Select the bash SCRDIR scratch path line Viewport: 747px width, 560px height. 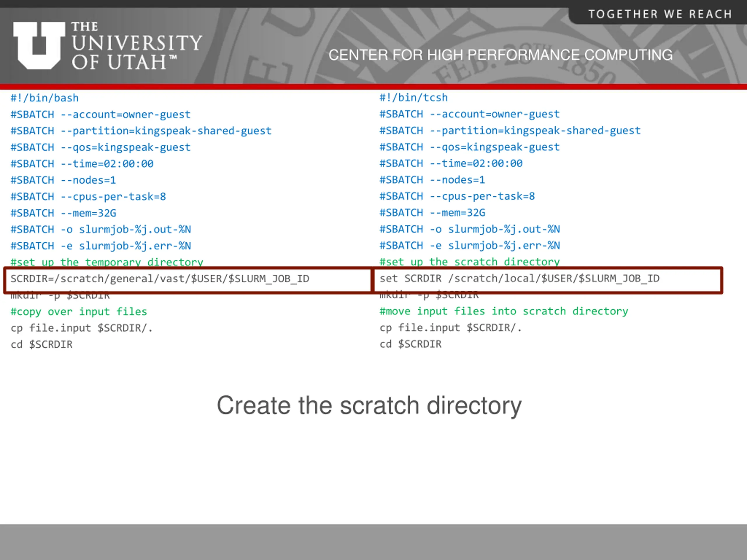point(160,279)
